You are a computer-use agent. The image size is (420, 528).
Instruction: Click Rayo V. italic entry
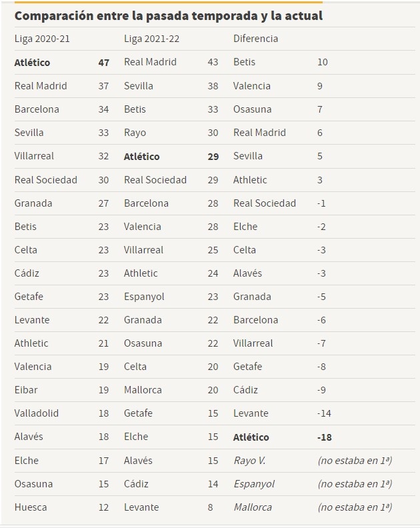click(x=249, y=461)
